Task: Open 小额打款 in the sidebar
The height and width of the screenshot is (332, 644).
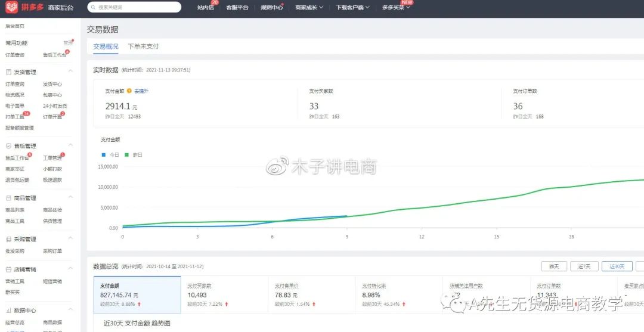Action: pyautogui.click(x=52, y=169)
